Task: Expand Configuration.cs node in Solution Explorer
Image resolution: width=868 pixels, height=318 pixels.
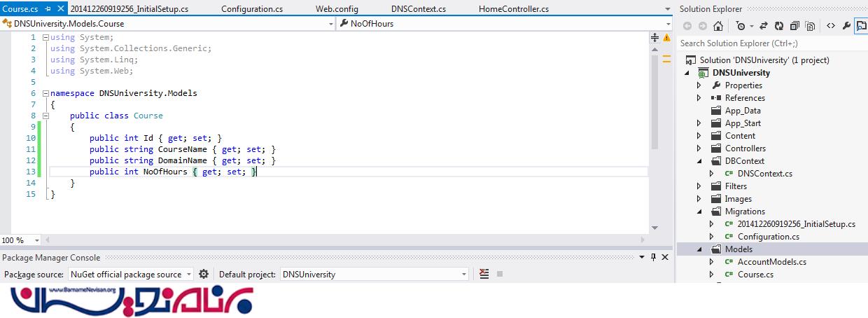Action: pyautogui.click(x=711, y=237)
